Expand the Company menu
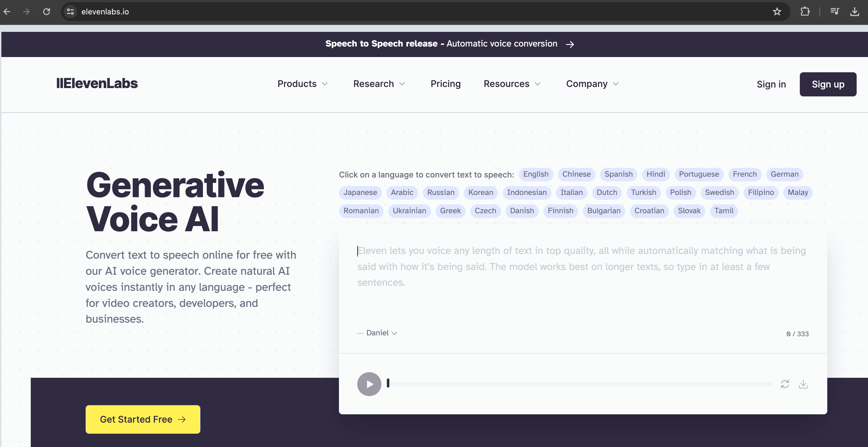 coord(592,84)
